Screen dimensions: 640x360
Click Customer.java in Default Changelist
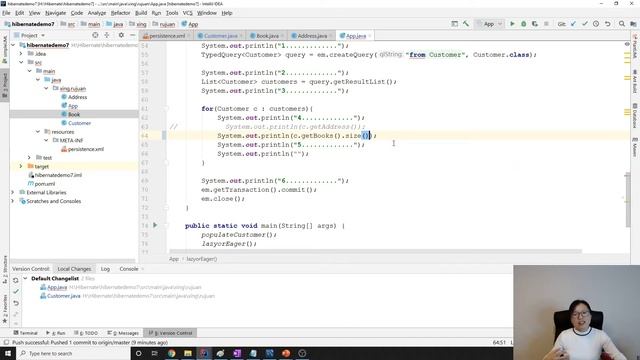click(x=63, y=296)
